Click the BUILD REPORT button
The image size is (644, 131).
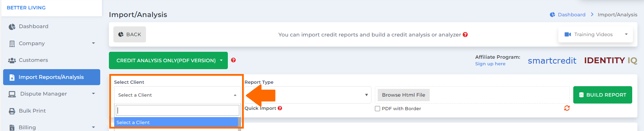click(x=603, y=95)
